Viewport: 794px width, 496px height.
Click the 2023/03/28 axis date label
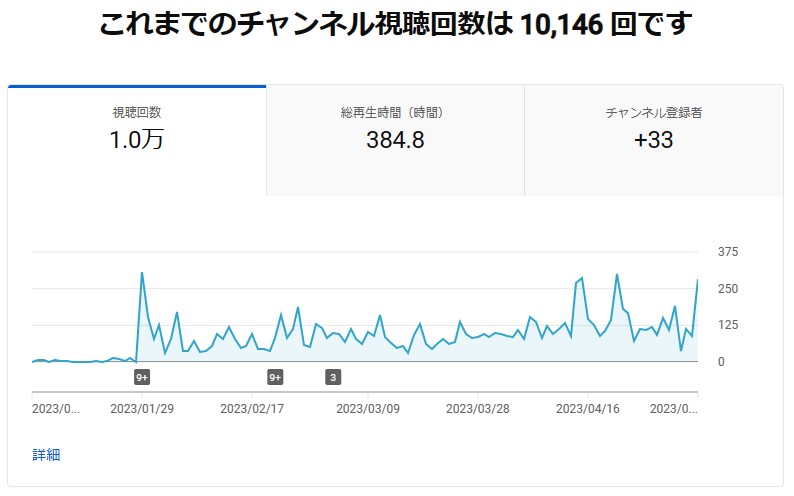(478, 409)
